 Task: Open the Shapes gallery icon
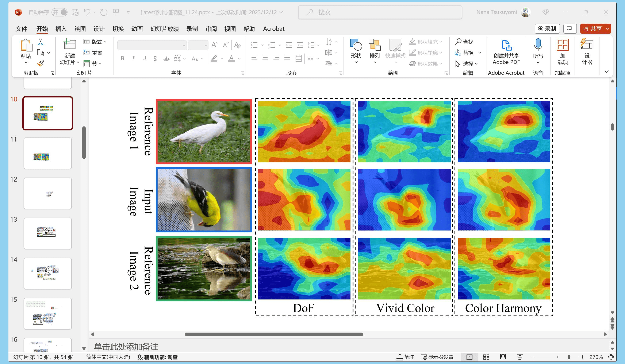pos(356,45)
